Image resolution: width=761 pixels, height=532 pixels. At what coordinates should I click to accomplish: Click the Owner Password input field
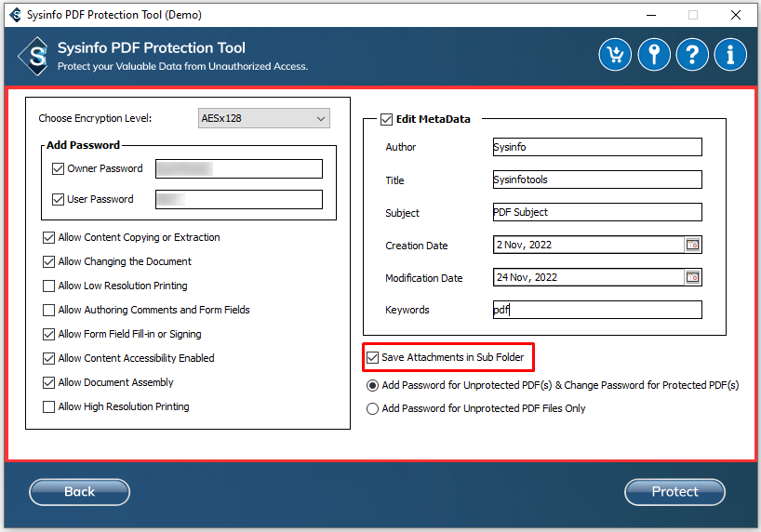tap(239, 169)
